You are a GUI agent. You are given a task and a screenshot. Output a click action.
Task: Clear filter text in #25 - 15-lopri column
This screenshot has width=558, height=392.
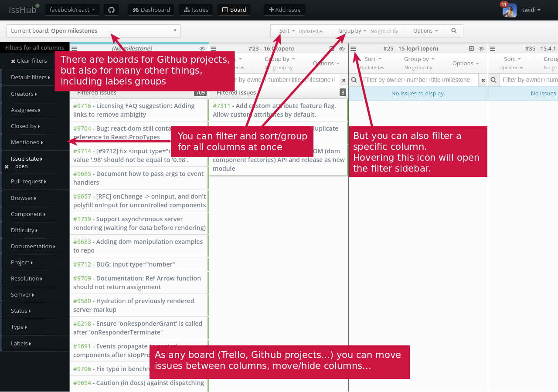click(483, 80)
